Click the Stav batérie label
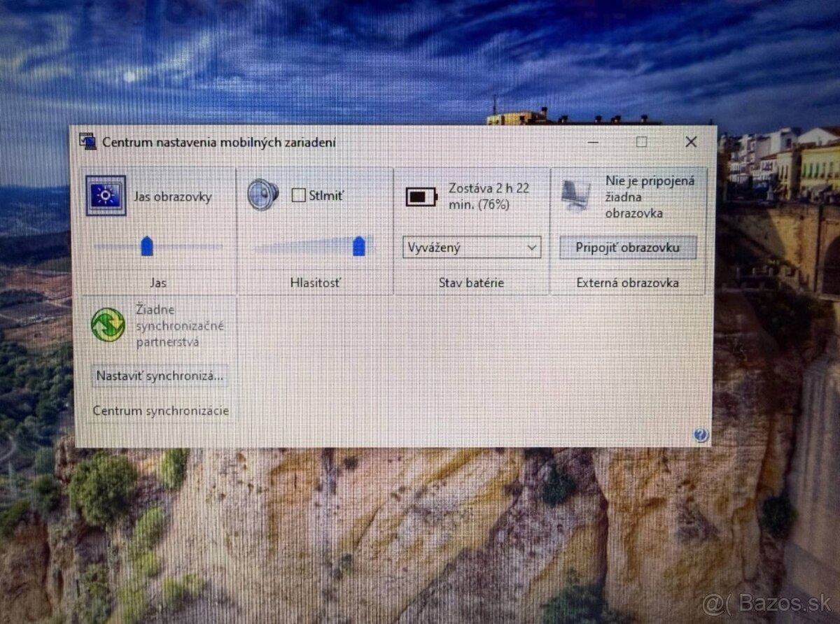The height and width of the screenshot is (624, 840). tap(471, 283)
